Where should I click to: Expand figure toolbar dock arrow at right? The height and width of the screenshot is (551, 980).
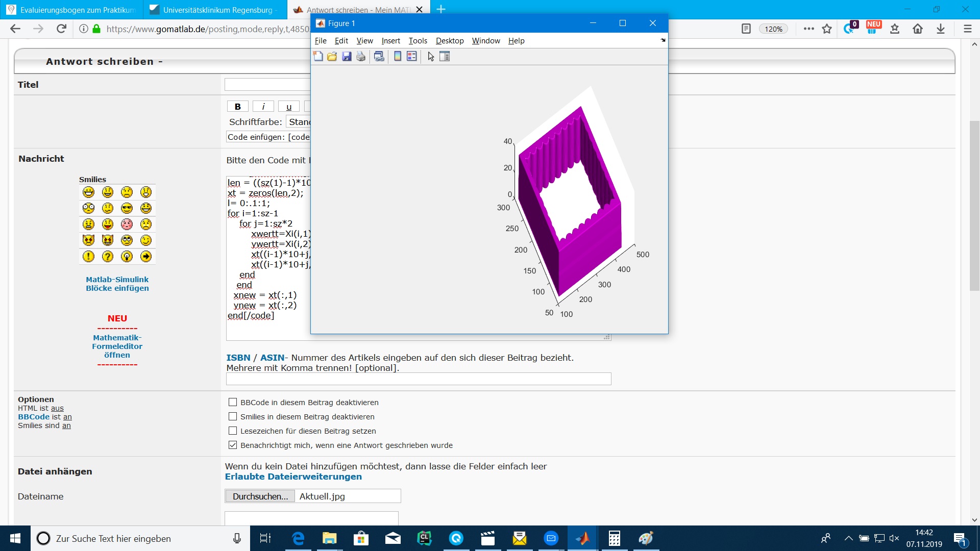click(x=663, y=40)
